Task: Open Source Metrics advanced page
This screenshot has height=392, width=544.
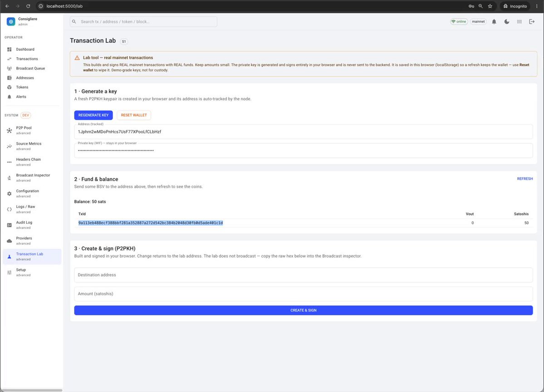Action: pos(32,146)
